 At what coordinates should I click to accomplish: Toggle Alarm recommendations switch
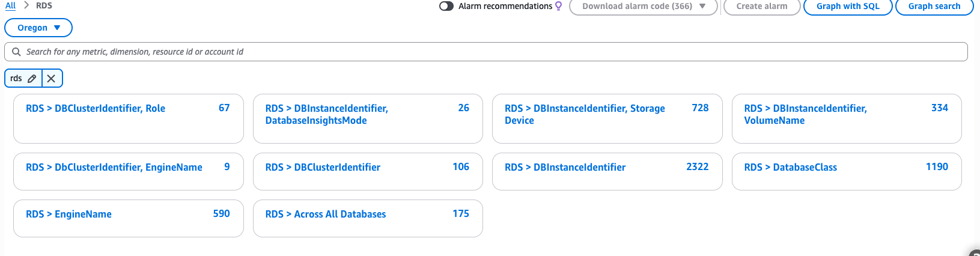tap(446, 6)
